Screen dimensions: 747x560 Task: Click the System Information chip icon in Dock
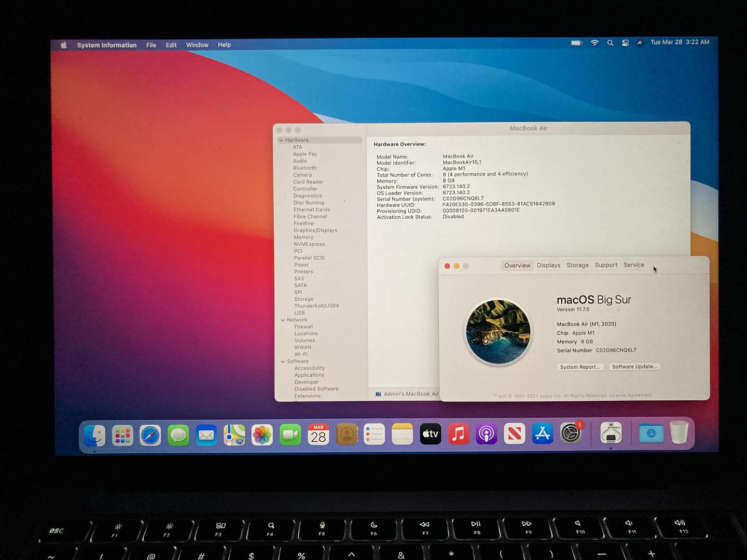click(x=611, y=433)
